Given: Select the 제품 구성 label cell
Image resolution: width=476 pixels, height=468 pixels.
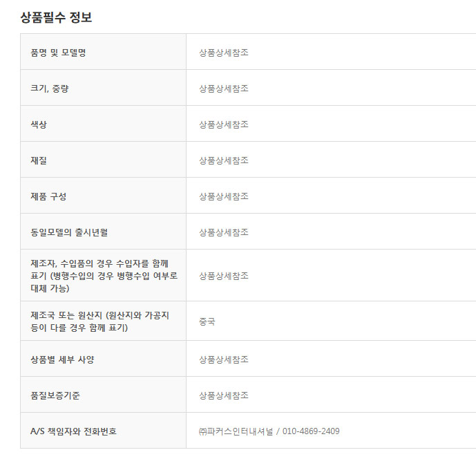Looking at the screenshot, I should click(x=48, y=196).
